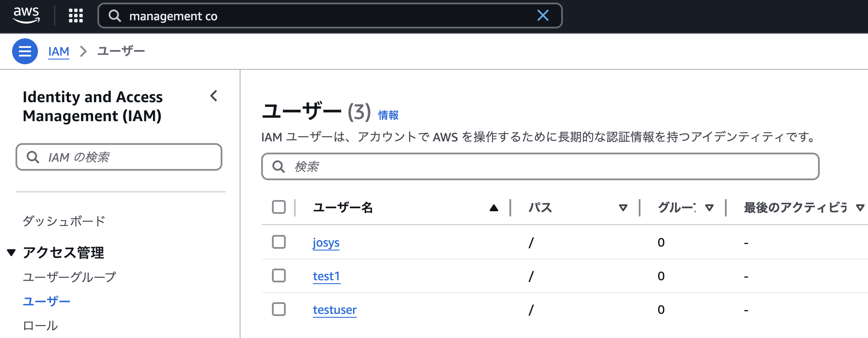868x338 pixels.
Task: Sort by the グループ column arrow
Action: tap(709, 208)
